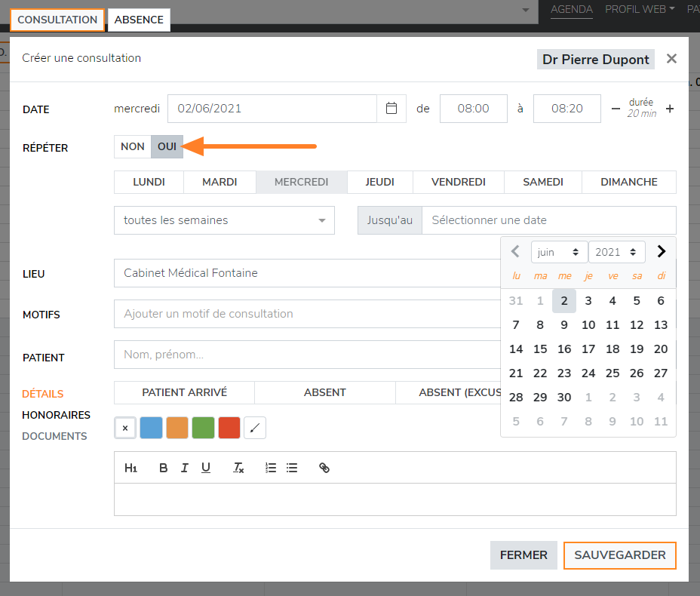Toggle VENDREDI as repeat day

click(458, 182)
